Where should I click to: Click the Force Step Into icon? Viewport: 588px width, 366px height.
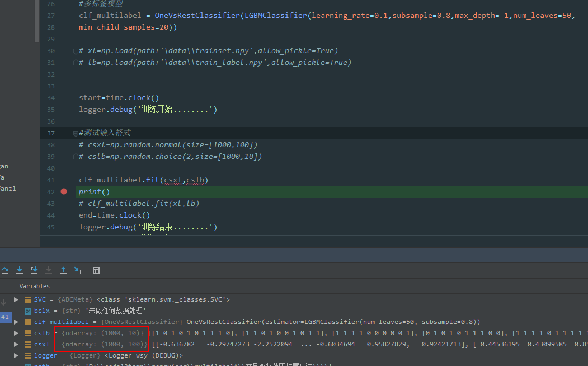point(49,270)
